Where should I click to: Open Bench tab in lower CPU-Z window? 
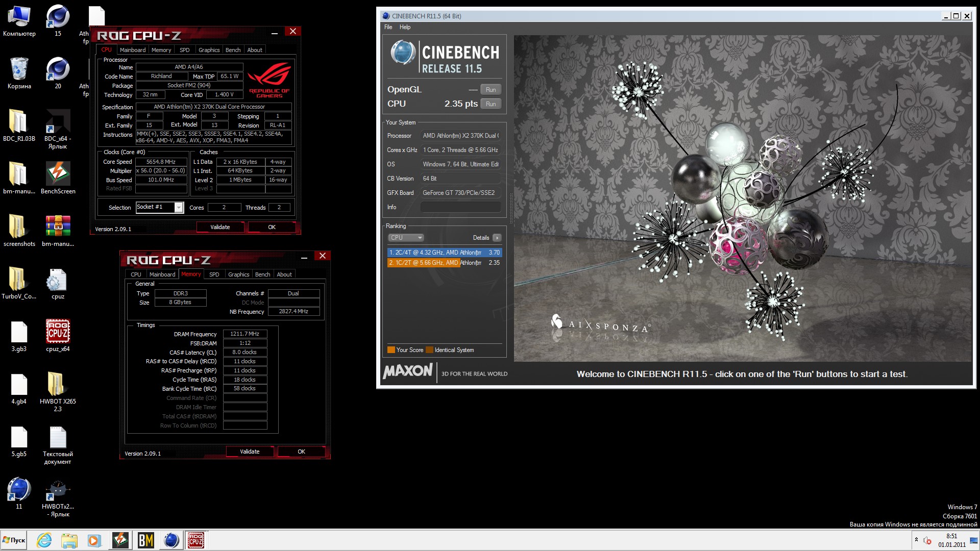click(262, 274)
